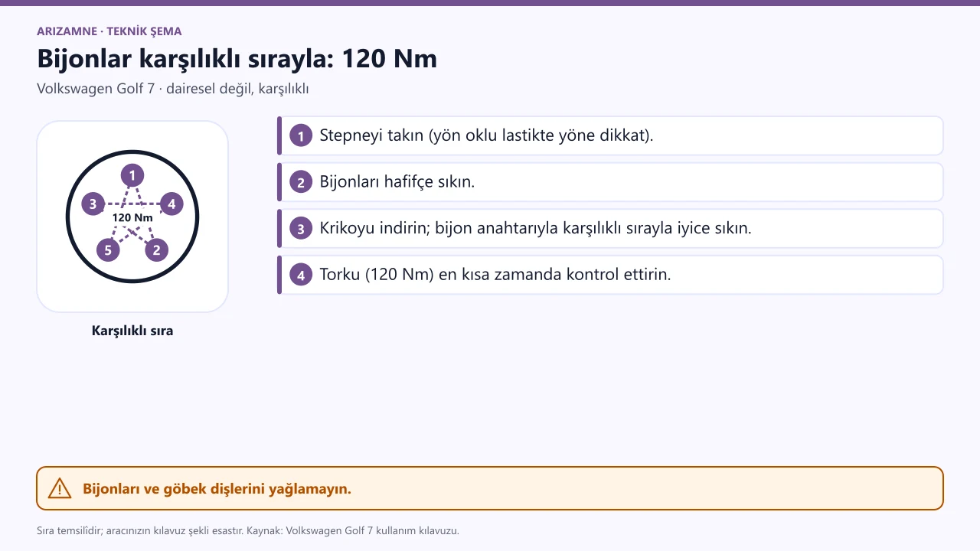This screenshot has height=551, width=980.
Task: Click the heading "Bijonlar karşılıklı sırayla: 120 Nm"
Action: point(237,59)
